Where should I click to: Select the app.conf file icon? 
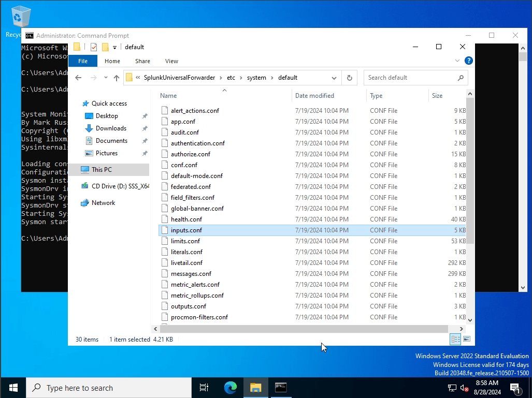tap(165, 121)
